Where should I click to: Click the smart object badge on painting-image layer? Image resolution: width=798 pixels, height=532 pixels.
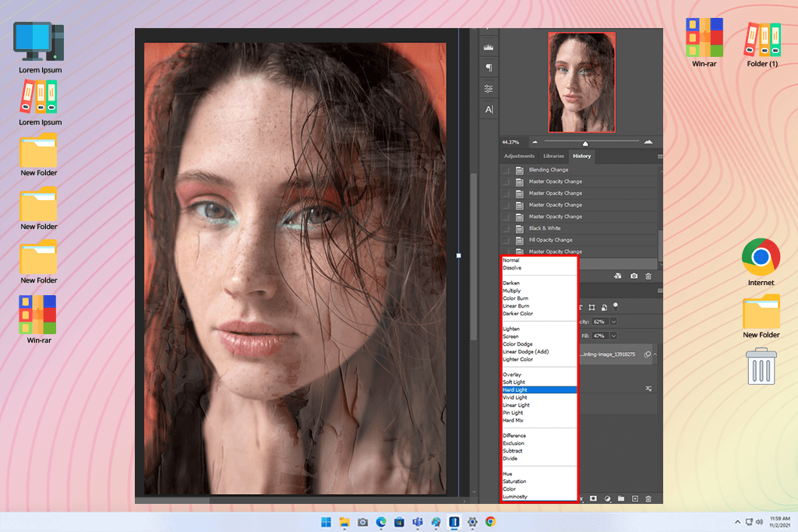click(x=648, y=354)
